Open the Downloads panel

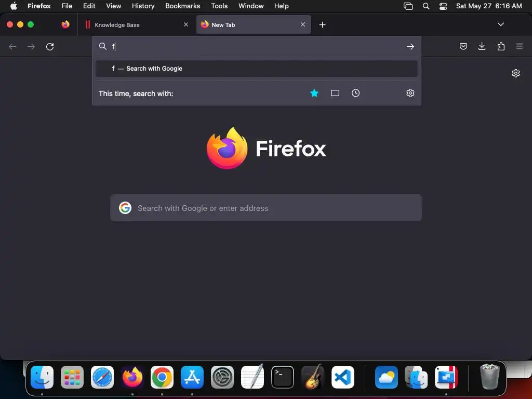coord(482,46)
